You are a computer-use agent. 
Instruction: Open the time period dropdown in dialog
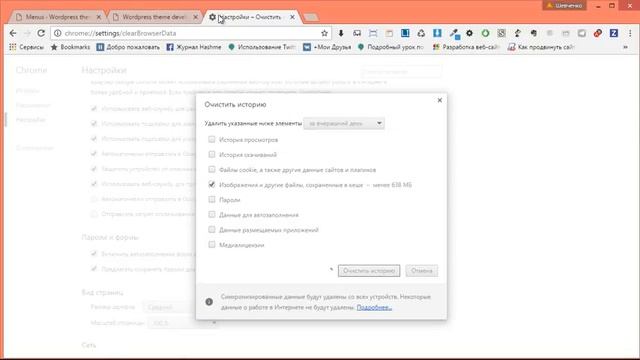click(x=344, y=123)
